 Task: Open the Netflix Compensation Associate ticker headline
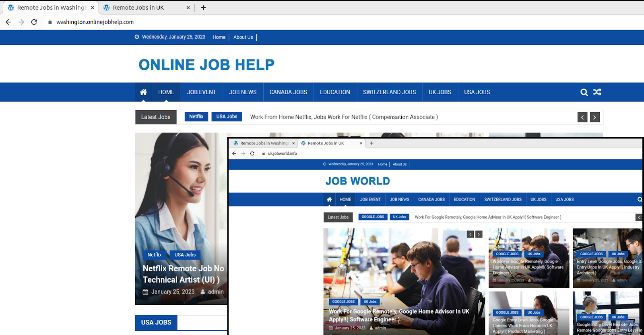coord(344,117)
